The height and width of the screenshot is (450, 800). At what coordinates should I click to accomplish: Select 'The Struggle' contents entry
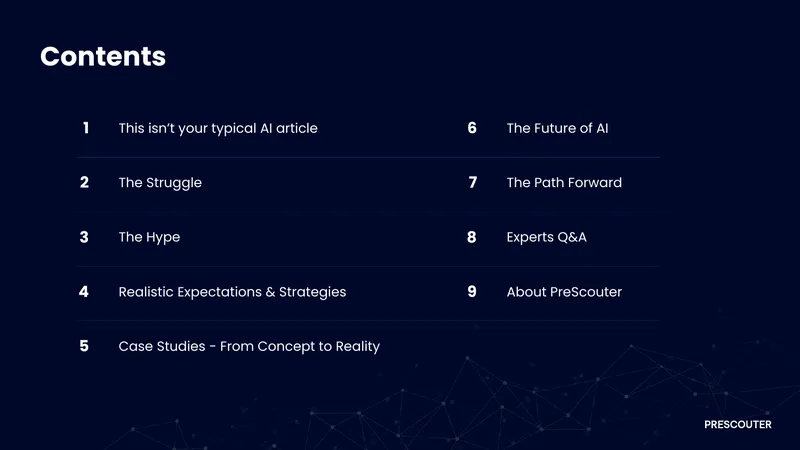[160, 183]
